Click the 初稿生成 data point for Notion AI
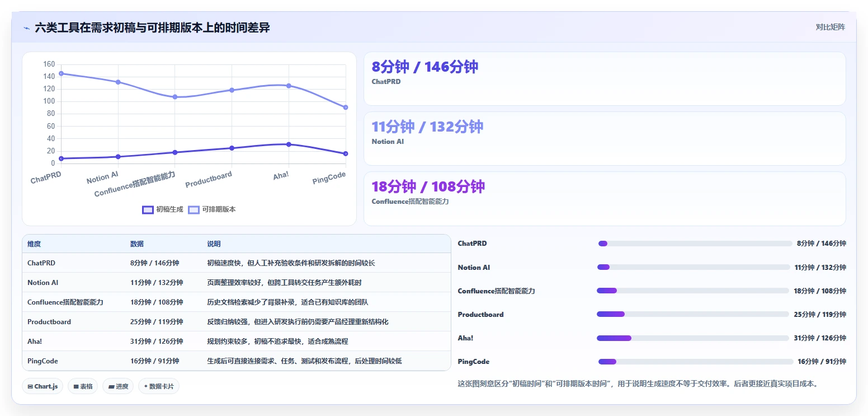The width and height of the screenshot is (868, 416). click(118, 157)
